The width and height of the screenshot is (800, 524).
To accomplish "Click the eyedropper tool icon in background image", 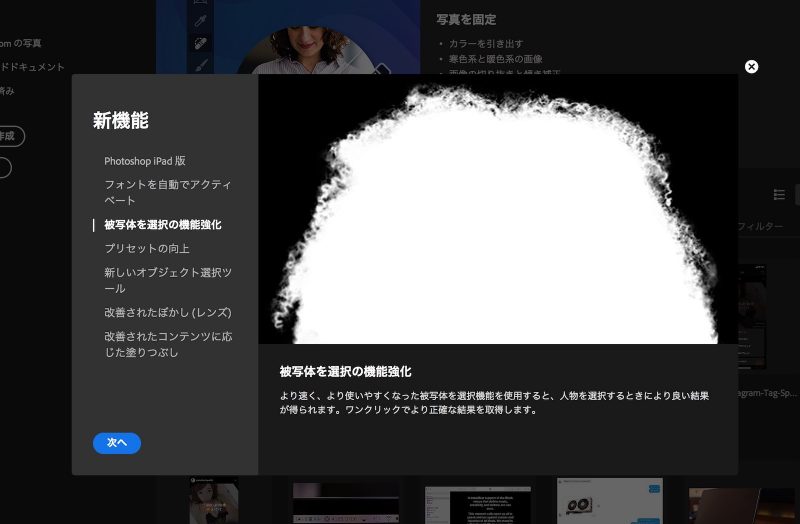I will 201,20.
